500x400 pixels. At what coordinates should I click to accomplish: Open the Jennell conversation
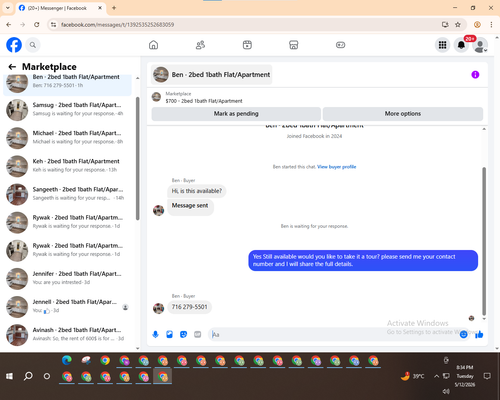coord(67,306)
